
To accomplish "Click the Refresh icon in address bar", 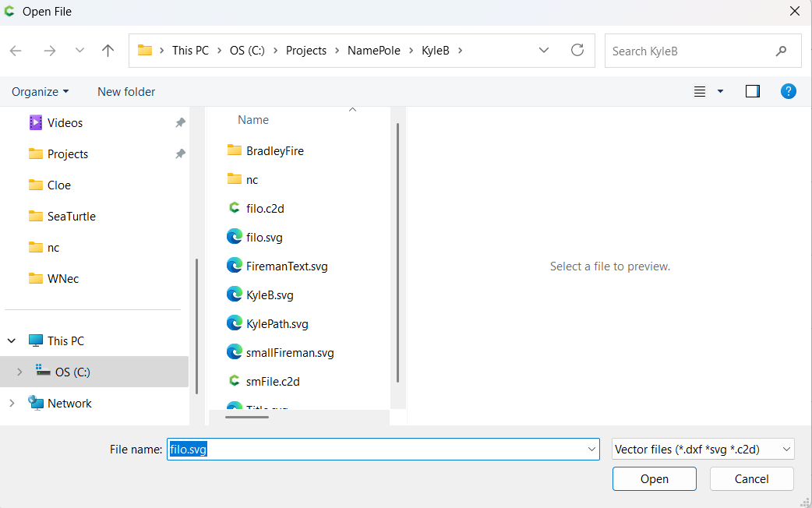I will pos(577,51).
